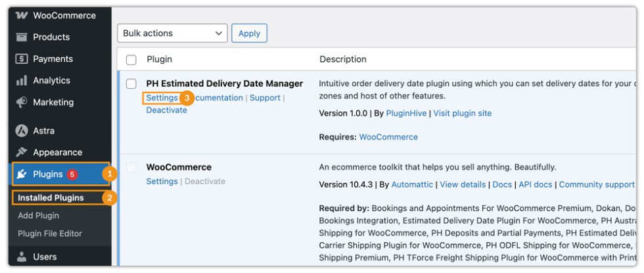This screenshot has width=644, height=273.
Task: Open WooCommerce link after Requires
Action: [x=388, y=137]
